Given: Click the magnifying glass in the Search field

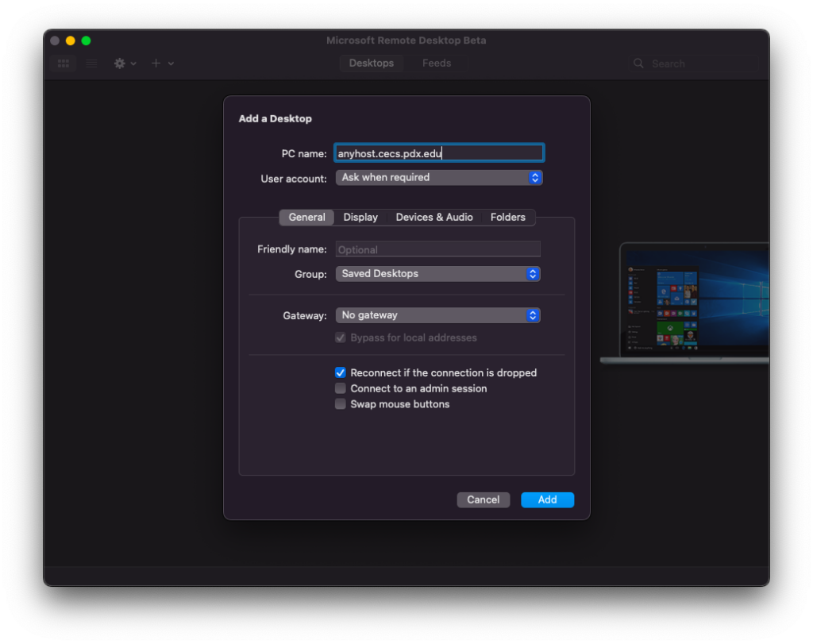Looking at the screenshot, I should click(x=639, y=63).
